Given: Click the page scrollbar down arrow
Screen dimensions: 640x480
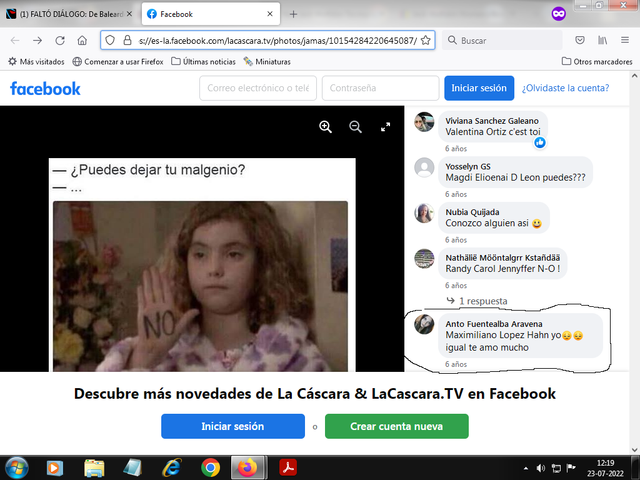Looking at the screenshot, I should (634, 449).
